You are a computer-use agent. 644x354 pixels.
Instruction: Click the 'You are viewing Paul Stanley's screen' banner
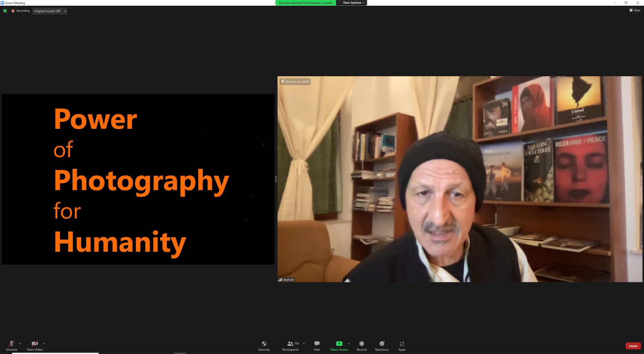[306, 3]
